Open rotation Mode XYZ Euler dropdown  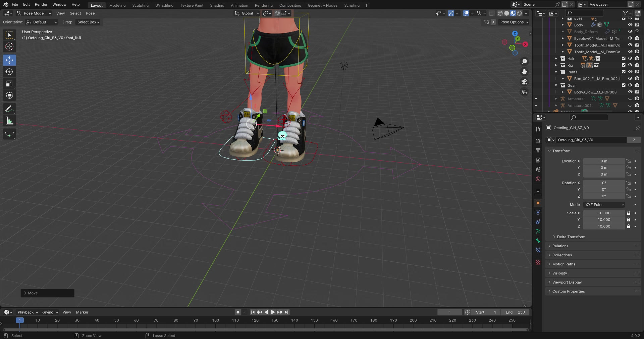point(604,205)
